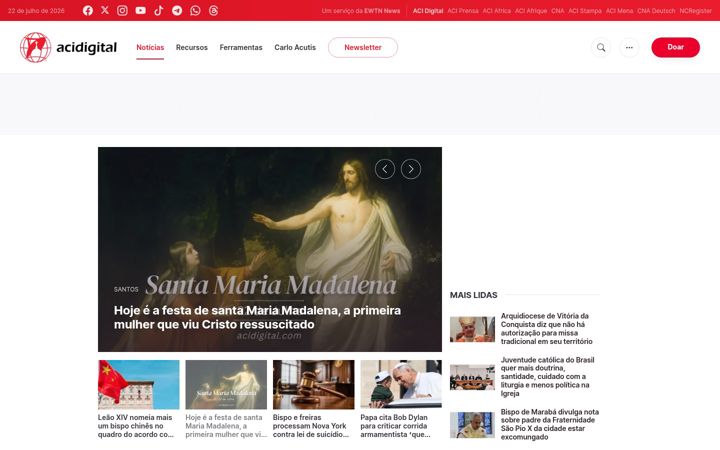Screen dimensions: 720x450
Task: Select ACI Digital in top bar
Action: [x=428, y=11]
